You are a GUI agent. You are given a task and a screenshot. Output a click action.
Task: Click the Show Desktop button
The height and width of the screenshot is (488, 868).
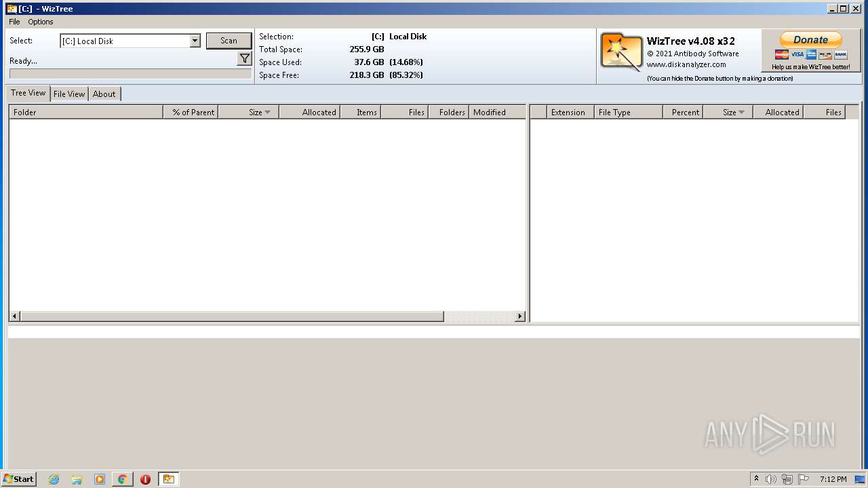click(x=860, y=479)
